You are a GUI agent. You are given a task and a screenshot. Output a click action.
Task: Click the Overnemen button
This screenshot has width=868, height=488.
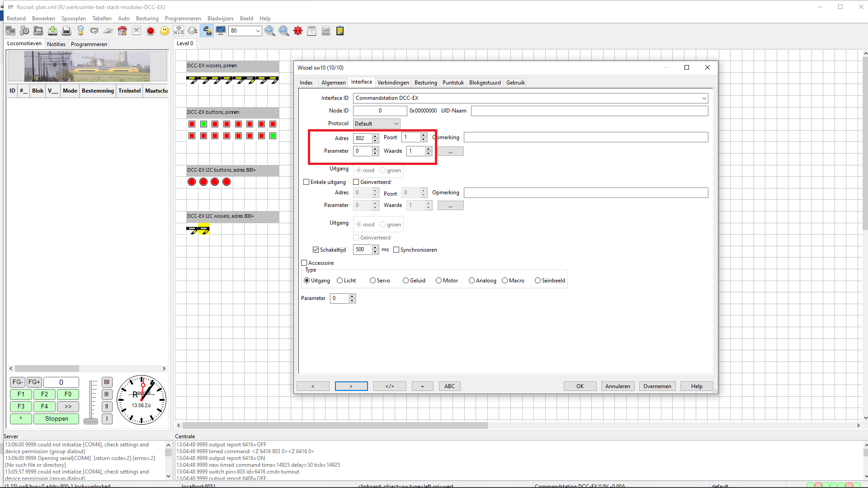pos(657,386)
